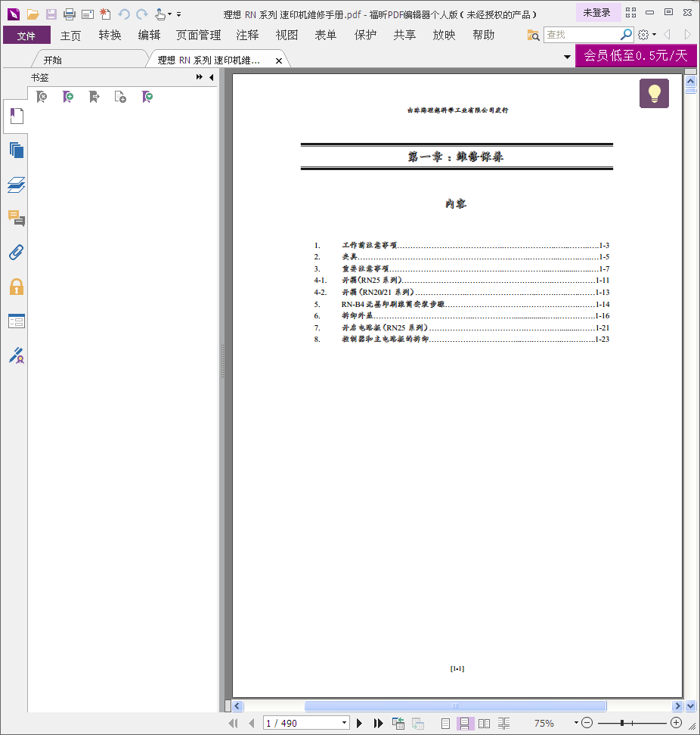Image resolution: width=700 pixels, height=735 pixels.
Task: Open the attachments paperclip panel
Action: [17, 253]
